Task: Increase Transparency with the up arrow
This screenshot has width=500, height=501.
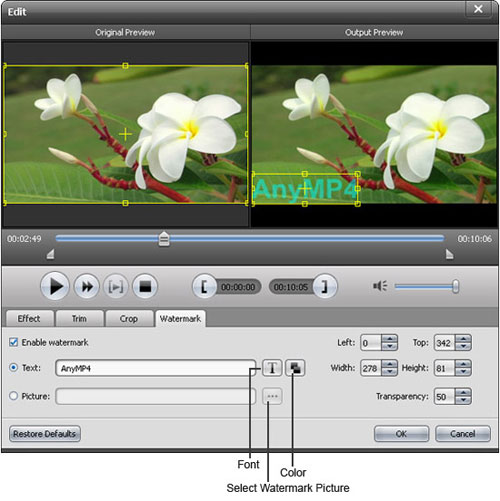Action: [463, 392]
